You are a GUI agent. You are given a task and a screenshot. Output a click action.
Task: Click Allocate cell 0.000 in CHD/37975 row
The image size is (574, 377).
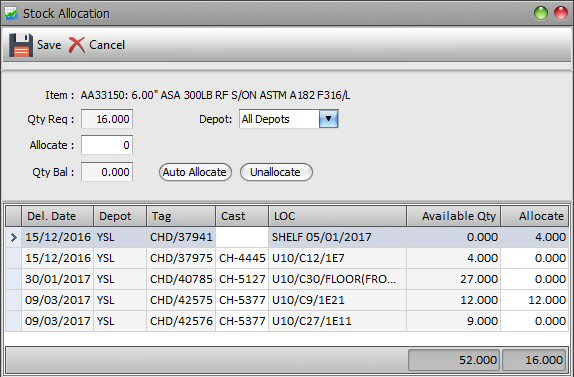[x=535, y=258]
